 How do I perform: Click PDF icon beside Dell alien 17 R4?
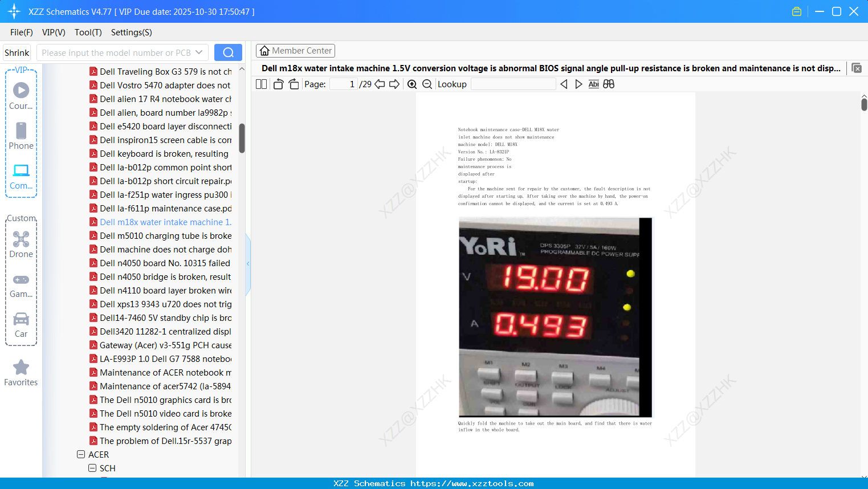pyautogui.click(x=93, y=99)
